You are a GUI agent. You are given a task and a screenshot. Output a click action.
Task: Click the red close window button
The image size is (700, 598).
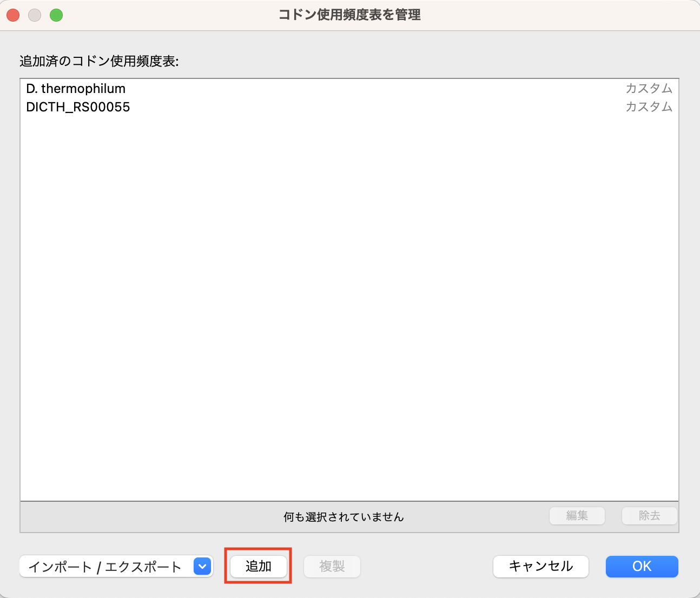coord(12,15)
